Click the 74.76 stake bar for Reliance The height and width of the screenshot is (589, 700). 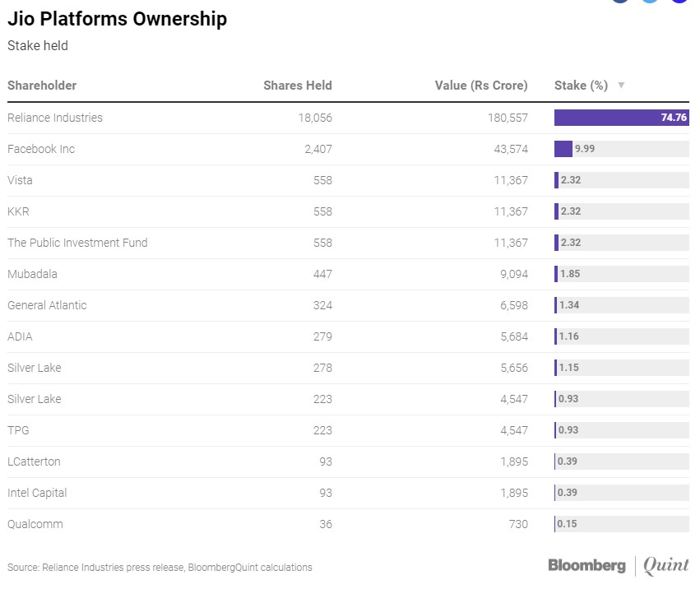pyautogui.click(x=621, y=118)
